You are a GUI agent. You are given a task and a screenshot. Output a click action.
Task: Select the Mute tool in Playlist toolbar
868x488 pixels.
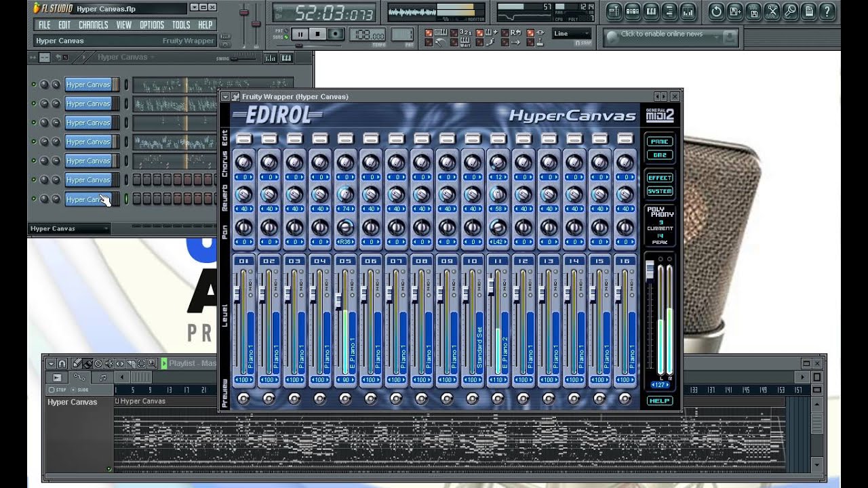coord(109,363)
